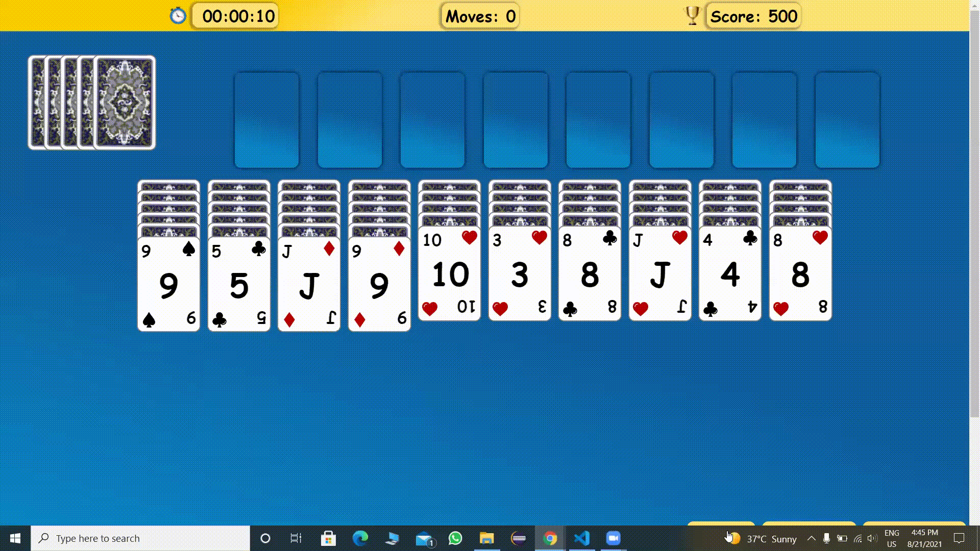This screenshot has width=980, height=551.
Task: Select the 10 of hearts card
Action: click(449, 274)
